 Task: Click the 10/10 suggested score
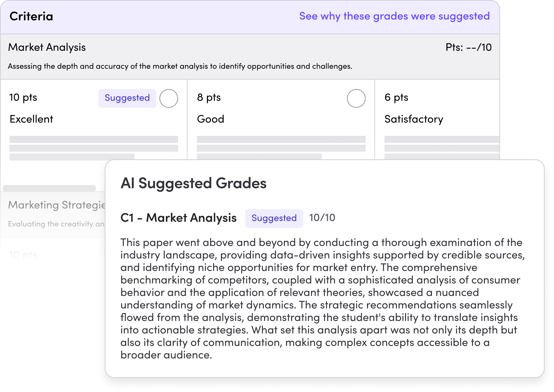(x=322, y=218)
